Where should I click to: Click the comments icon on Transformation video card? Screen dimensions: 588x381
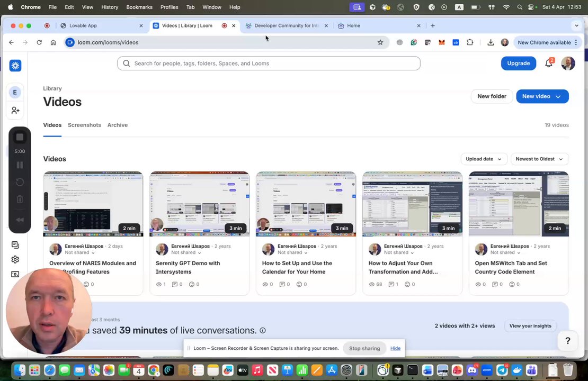pos(391,284)
